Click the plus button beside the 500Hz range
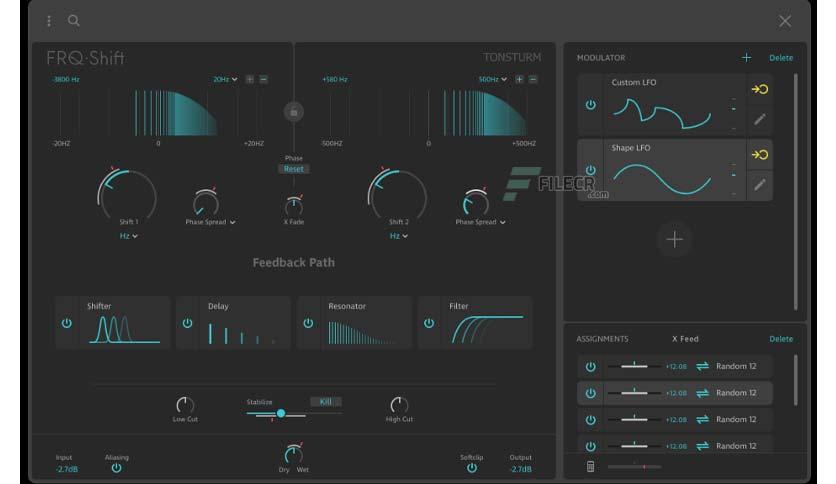The image size is (836, 484). 519,79
